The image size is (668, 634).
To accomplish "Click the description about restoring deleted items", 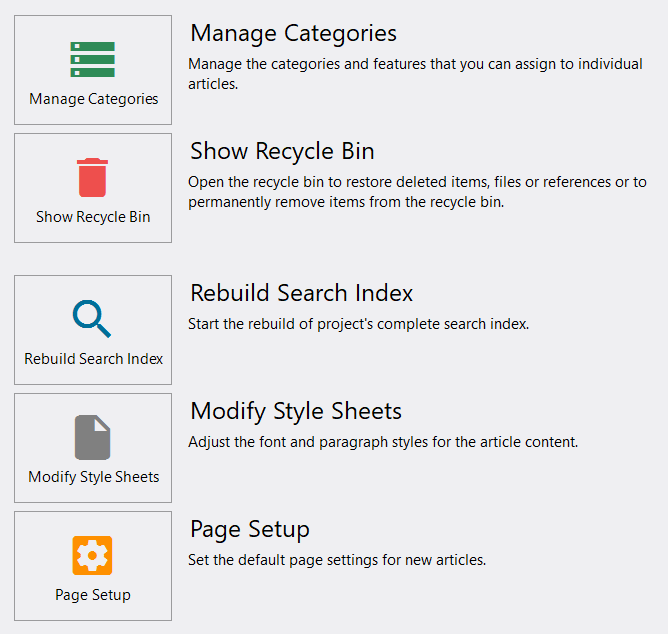I will pos(417,192).
